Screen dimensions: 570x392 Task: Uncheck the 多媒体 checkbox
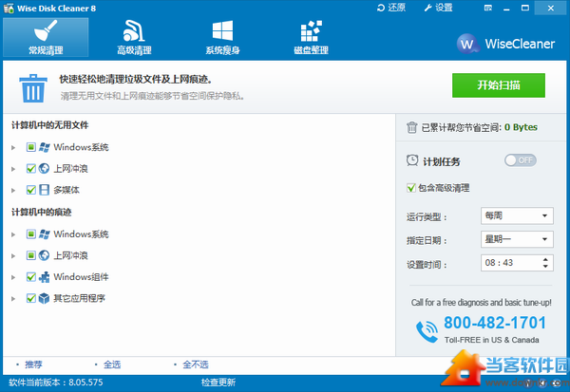[x=31, y=190]
